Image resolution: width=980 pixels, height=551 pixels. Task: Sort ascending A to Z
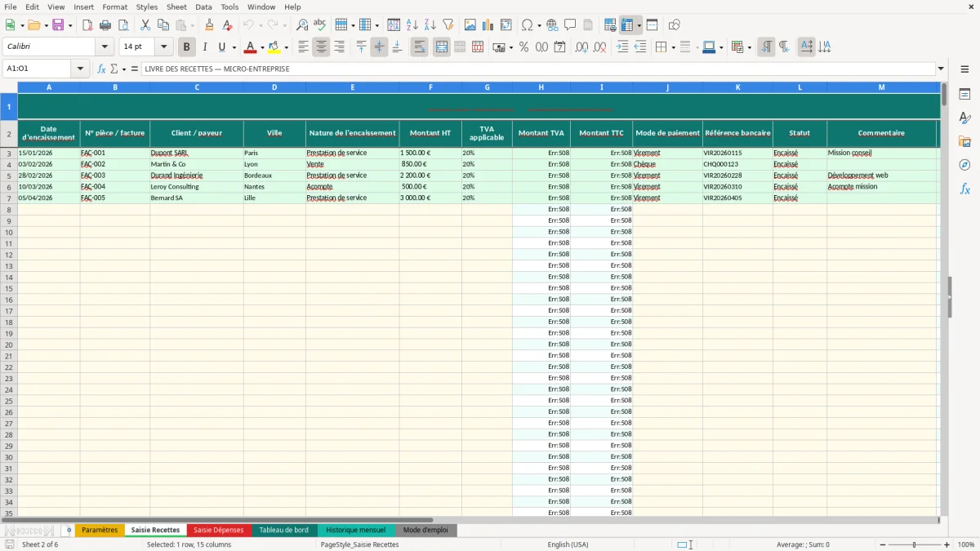point(412,25)
